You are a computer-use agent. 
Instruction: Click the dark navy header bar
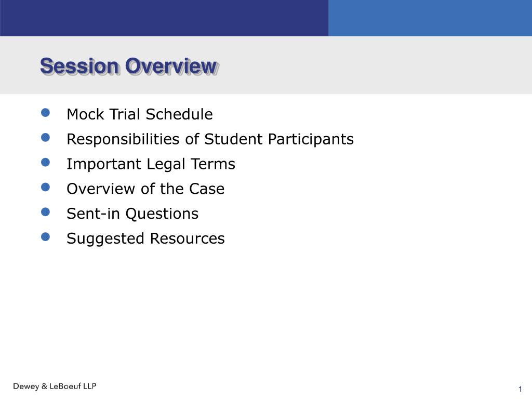click(x=164, y=18)
